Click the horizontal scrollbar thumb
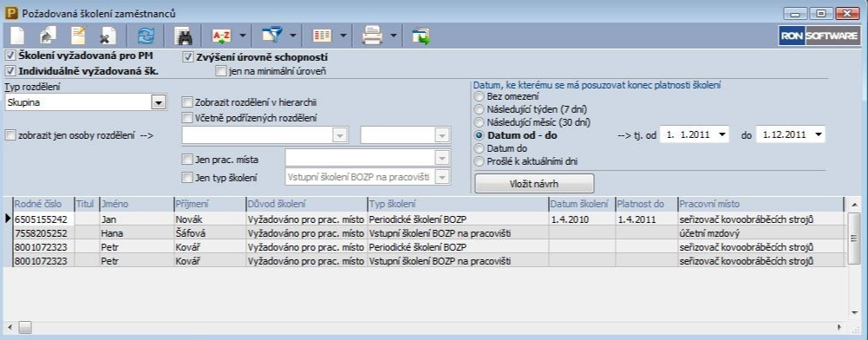The width and height of the screenshot is (868, 340). click(25, 327)
